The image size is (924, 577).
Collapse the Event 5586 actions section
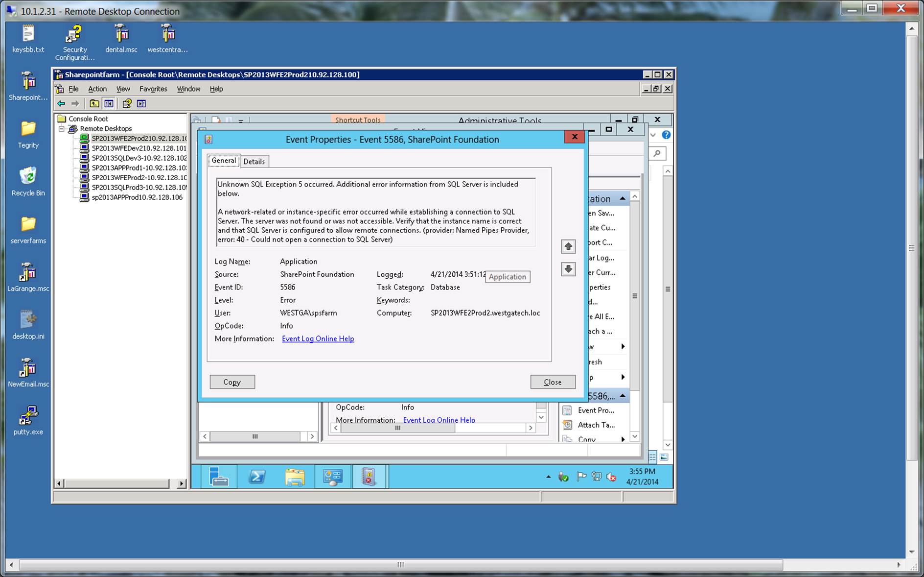click(623, 395)
